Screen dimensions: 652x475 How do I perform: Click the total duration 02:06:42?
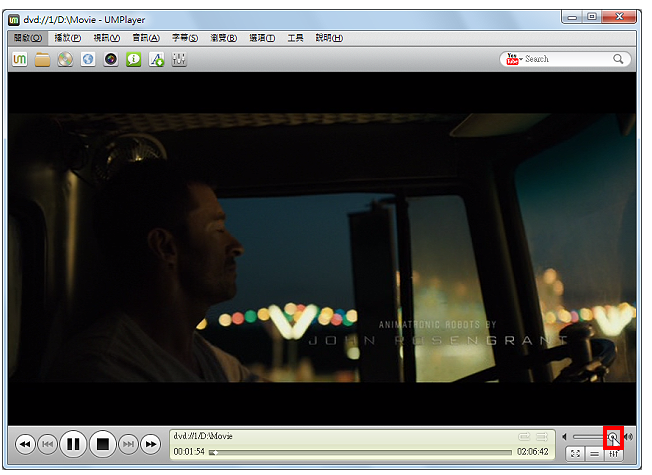[533, 452]
